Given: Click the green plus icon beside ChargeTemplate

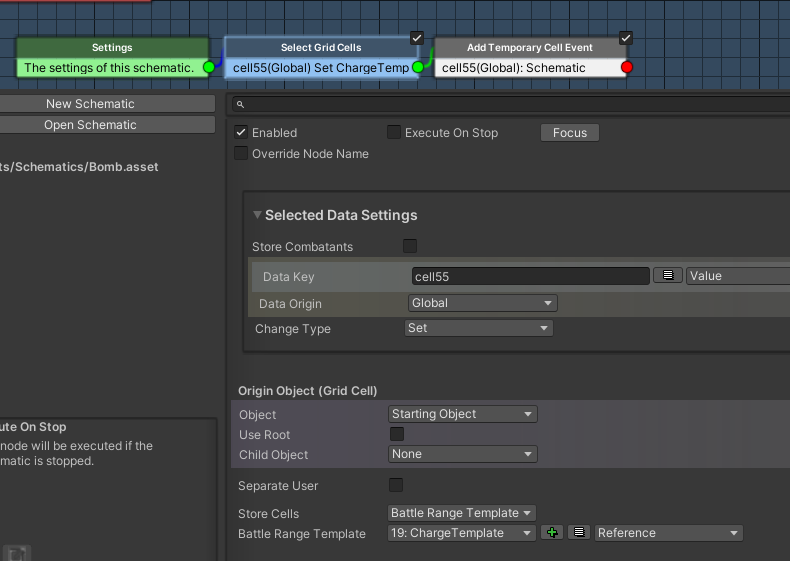Looking at the screenshot, I should [x=552, y=533].
